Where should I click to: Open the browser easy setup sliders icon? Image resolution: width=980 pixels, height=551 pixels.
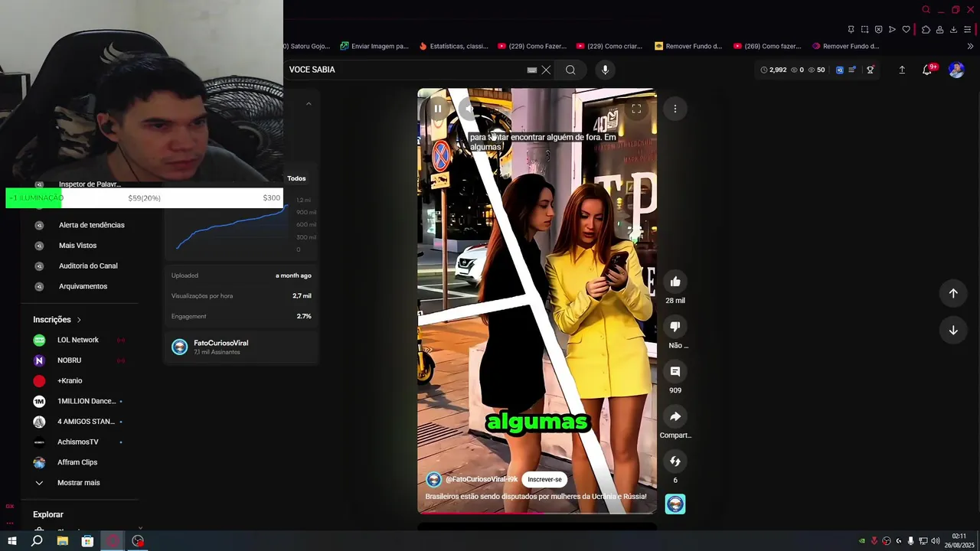click(x=968, y=30)
